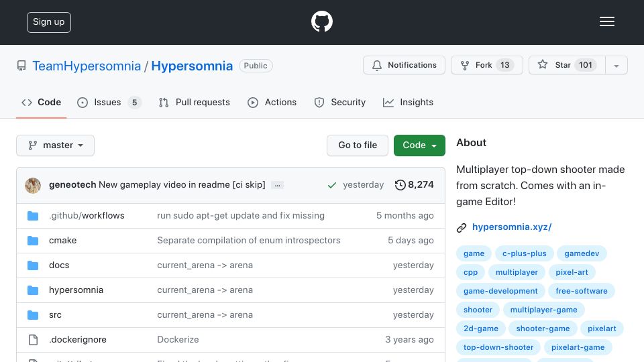Click the Public visibility badge

click(256, 66)
